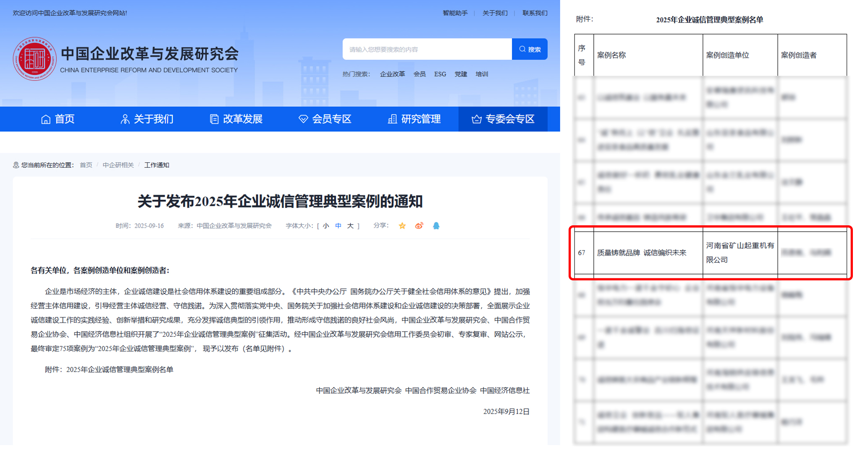
Task: Open 关于我们 in the blue nav bar
Action: pyautogui.click(x=147, y=119)
